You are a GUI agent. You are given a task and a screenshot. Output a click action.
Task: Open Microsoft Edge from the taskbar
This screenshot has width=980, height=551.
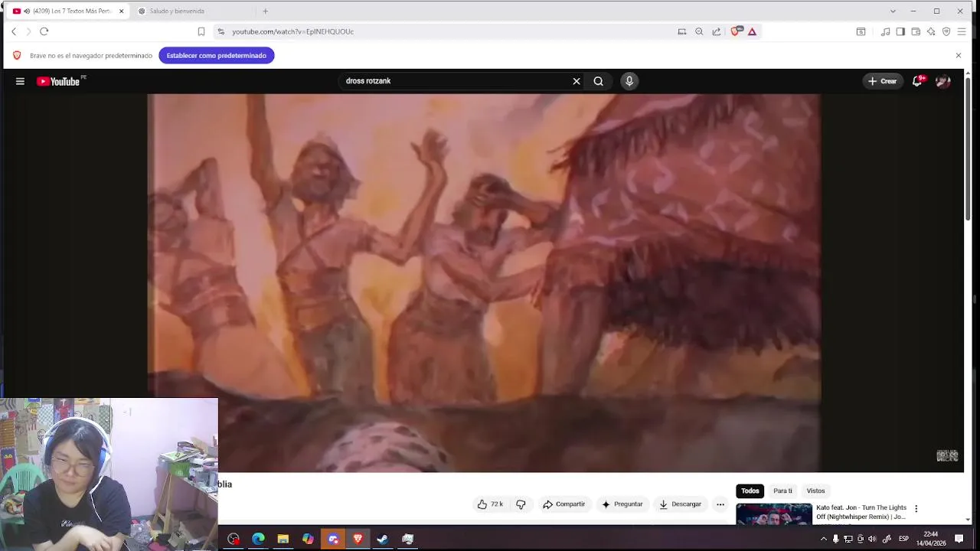tap(258, 539)
